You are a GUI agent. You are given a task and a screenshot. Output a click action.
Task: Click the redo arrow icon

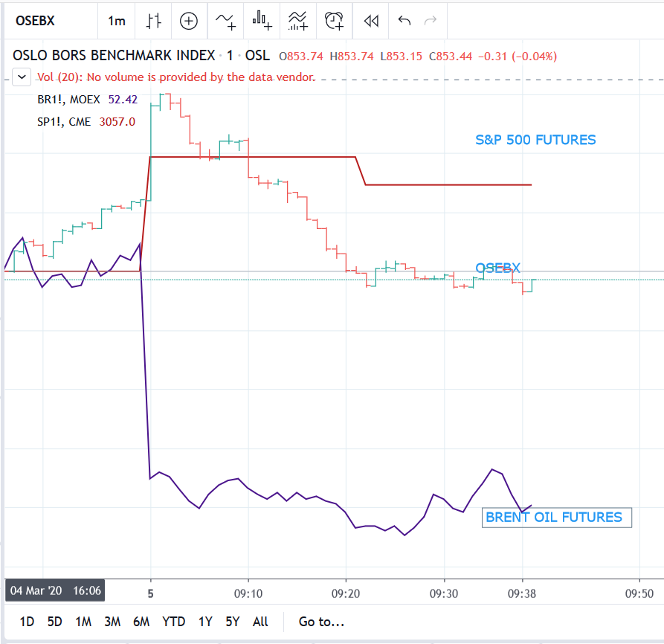[x=431, y=20]
